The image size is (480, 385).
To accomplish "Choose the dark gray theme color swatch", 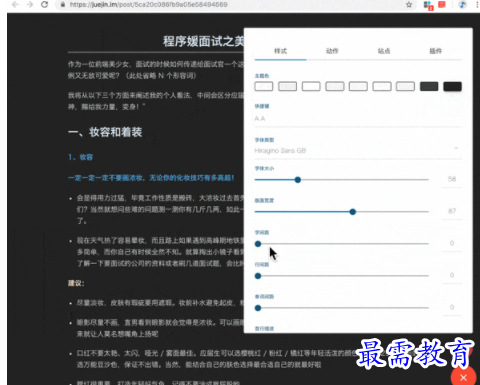I will click(429, 87).
